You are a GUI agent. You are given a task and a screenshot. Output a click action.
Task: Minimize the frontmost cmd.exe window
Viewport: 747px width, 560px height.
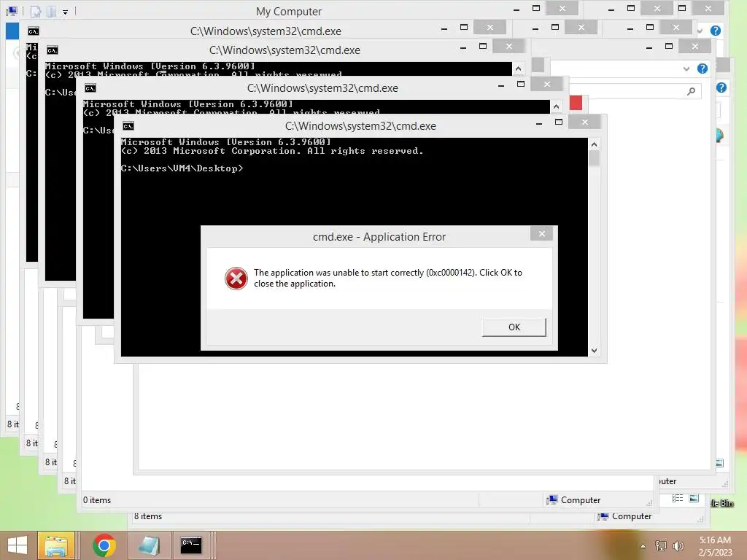[x=539, y=122]
